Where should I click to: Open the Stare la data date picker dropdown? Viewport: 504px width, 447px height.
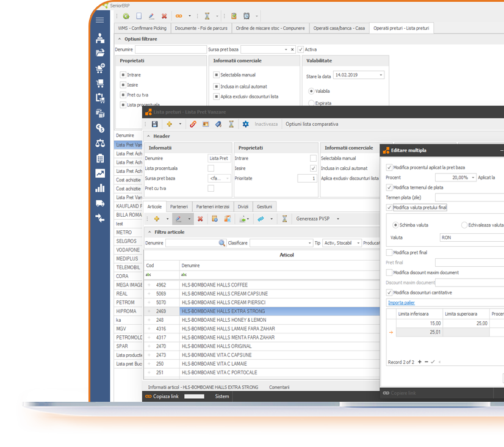pyautogui.click(x=381, y=74)
